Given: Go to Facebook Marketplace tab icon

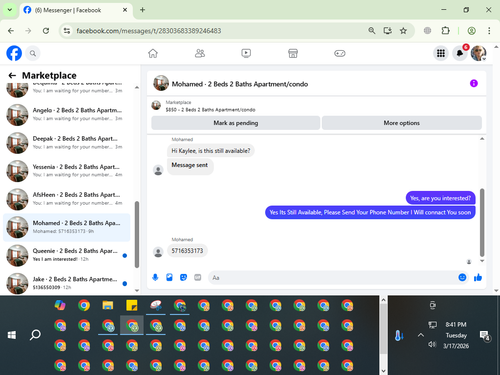Looking at the screenshot, I should [293, 53].
